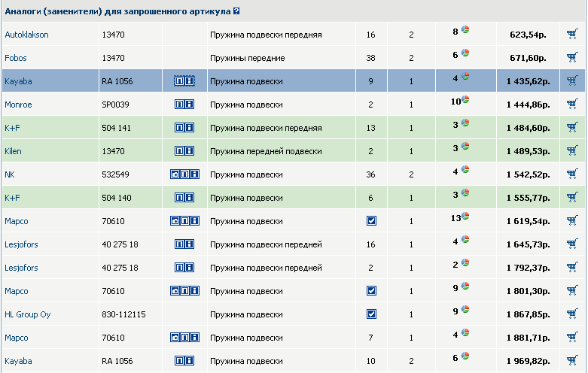Open the photo camera icon for NK 532549

point(175,174)
